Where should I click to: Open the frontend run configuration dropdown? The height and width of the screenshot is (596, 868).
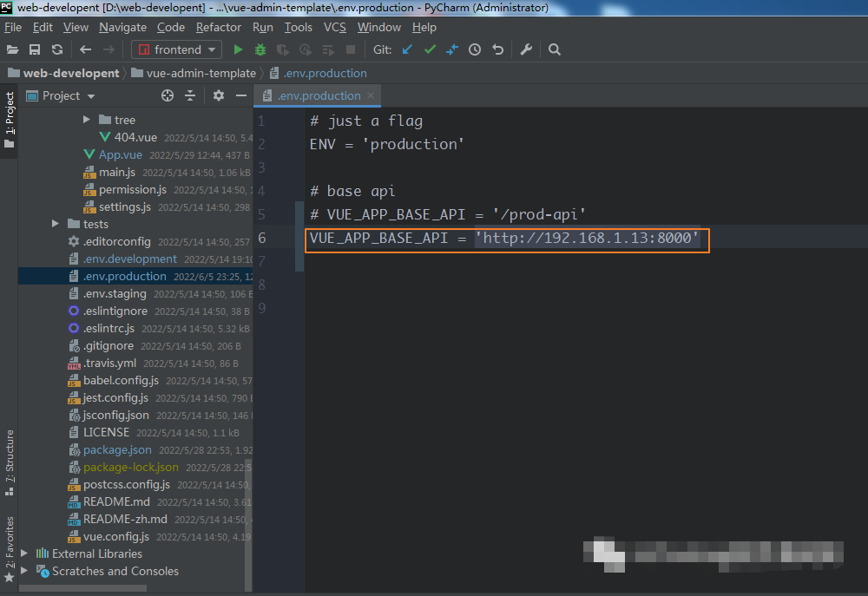click(176, 49)
